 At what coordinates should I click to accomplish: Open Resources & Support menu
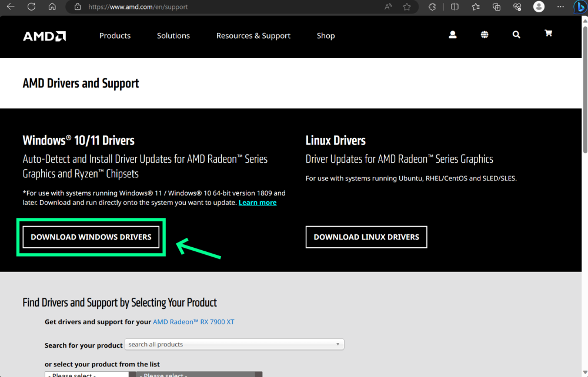pyautogui.click(x=253, y=36)
